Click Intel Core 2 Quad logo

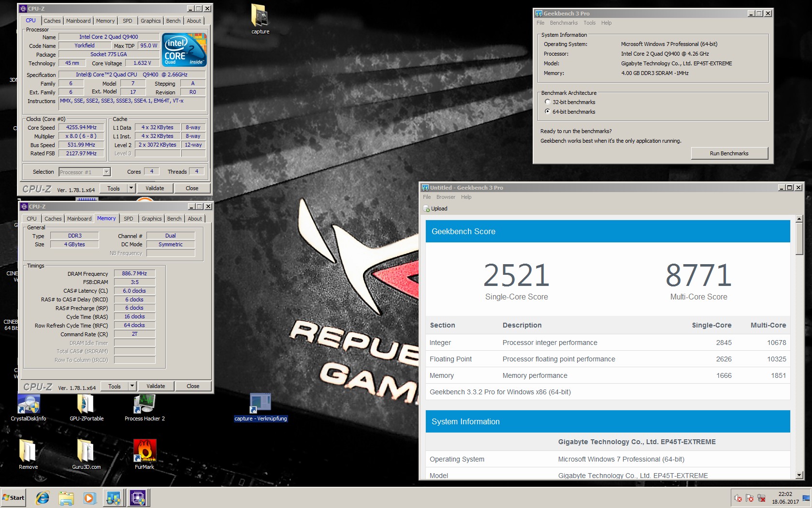(184, 49)
